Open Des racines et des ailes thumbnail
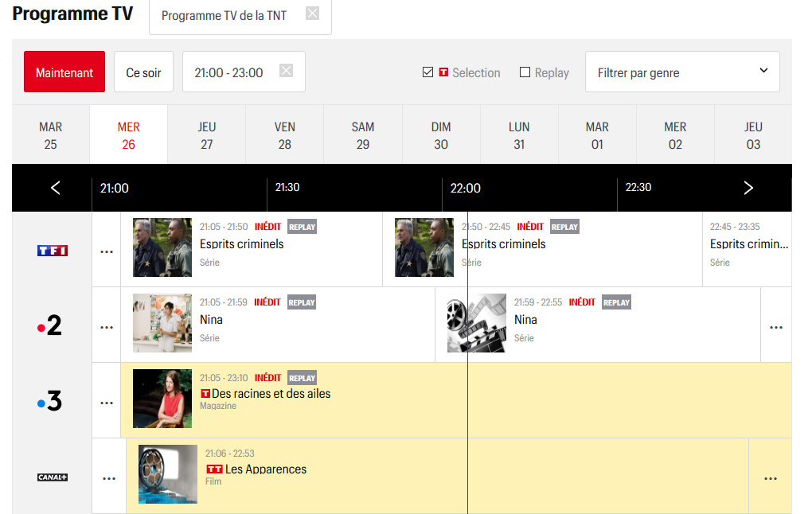 point(162,399)
